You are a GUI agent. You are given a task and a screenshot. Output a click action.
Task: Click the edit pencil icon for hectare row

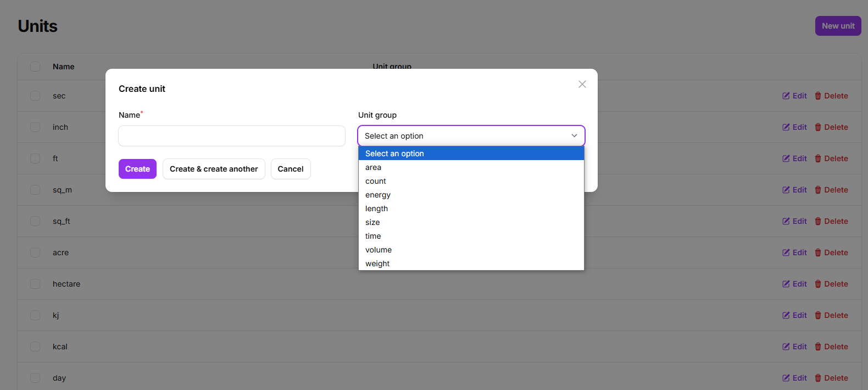tap(786, 284)
